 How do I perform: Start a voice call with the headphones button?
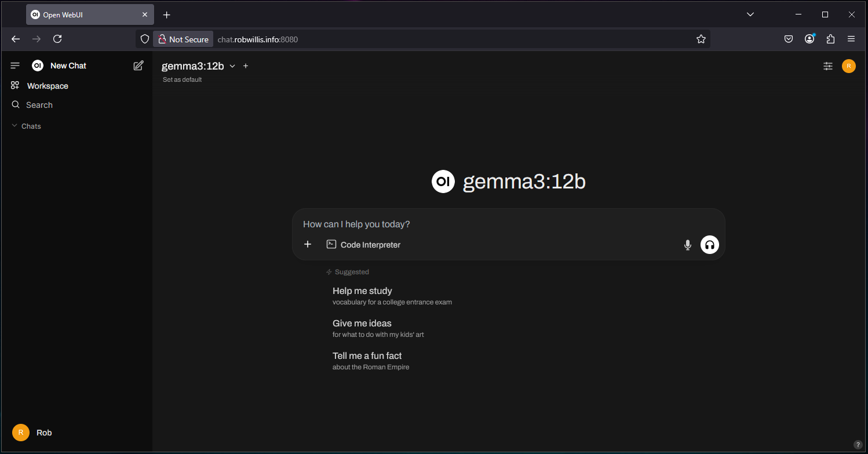[x=710, y=245]
